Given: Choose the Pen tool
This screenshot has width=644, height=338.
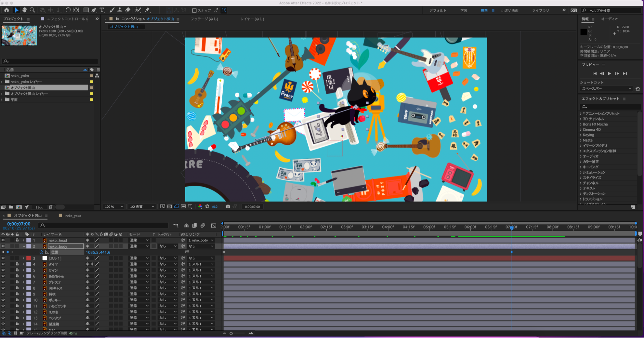Looking at the screenshot, I should tap(94, 10).
